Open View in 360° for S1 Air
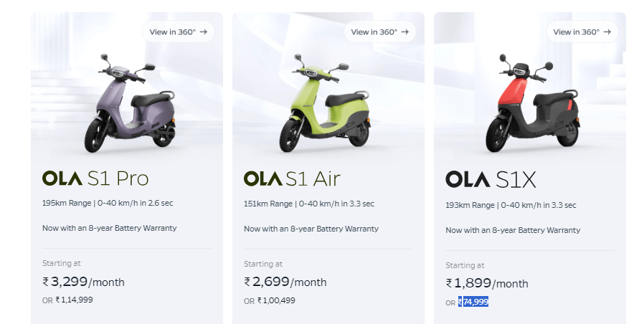The height and width of the screenshot is (324, 644). pos(379,32)
